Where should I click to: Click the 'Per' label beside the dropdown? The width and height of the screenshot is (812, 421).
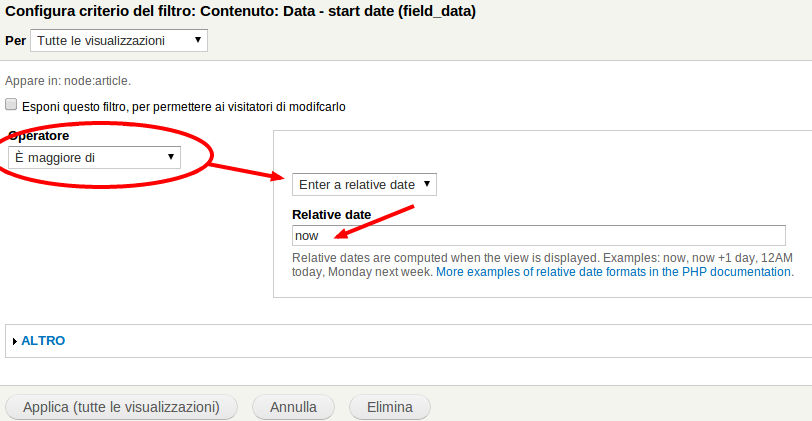coord(16,40)
